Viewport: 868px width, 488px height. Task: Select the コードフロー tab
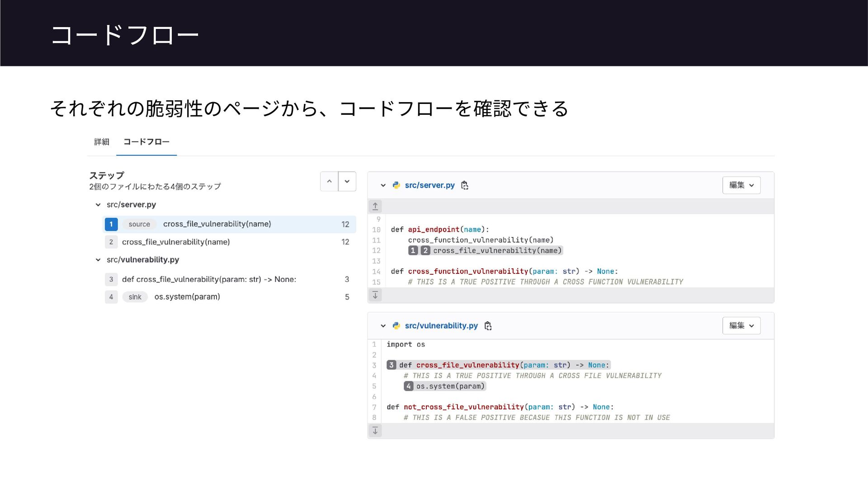tap(146, 142)
